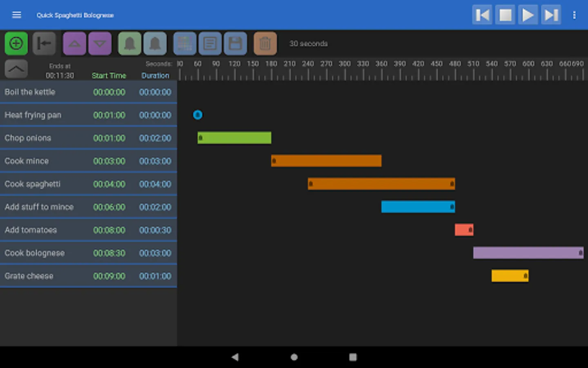Select the yellow Grate cheese bar

[510, 276]
